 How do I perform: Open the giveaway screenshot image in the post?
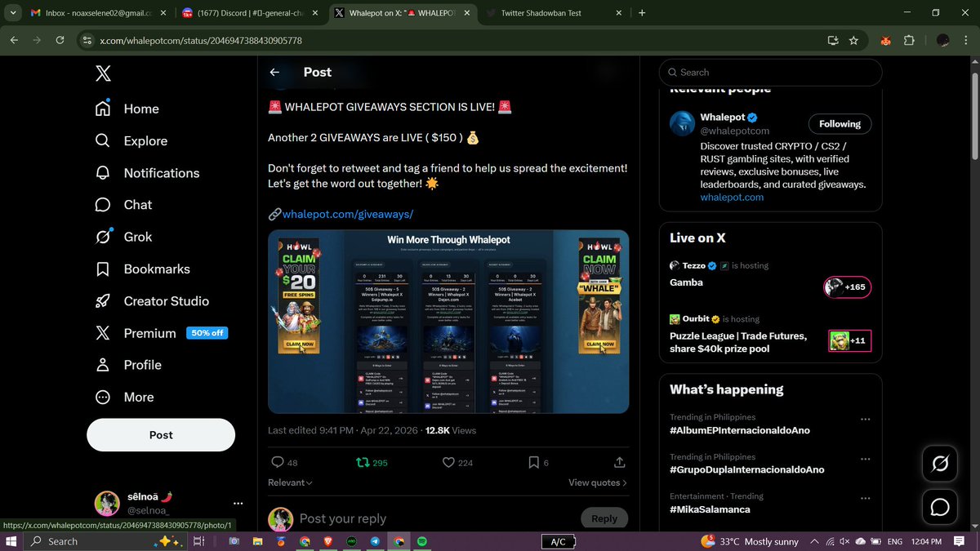[x=448, y=322]
